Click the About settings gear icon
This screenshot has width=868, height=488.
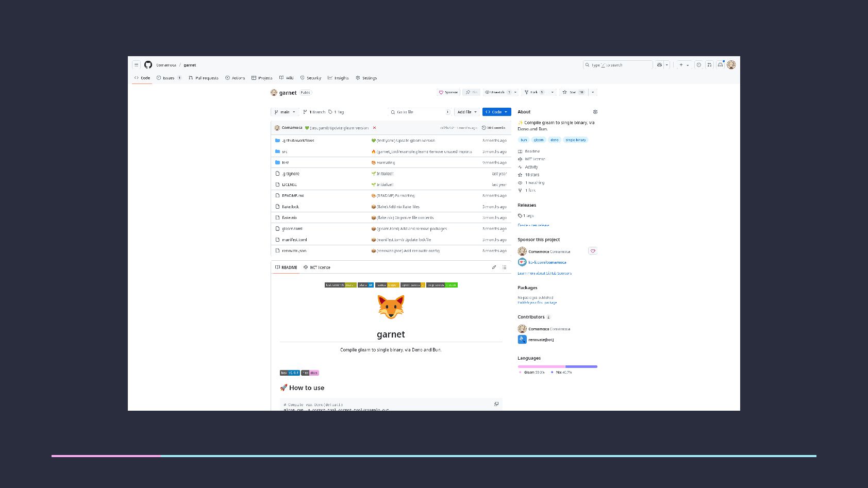click(x=595, y=112)
